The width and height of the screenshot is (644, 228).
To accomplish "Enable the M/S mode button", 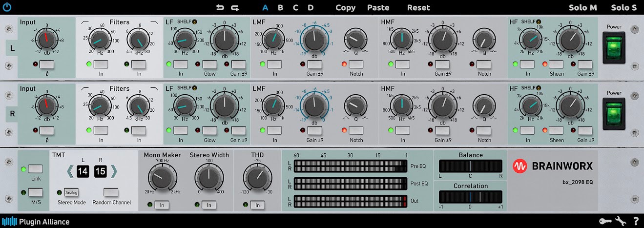I will [x=35, y=192].
